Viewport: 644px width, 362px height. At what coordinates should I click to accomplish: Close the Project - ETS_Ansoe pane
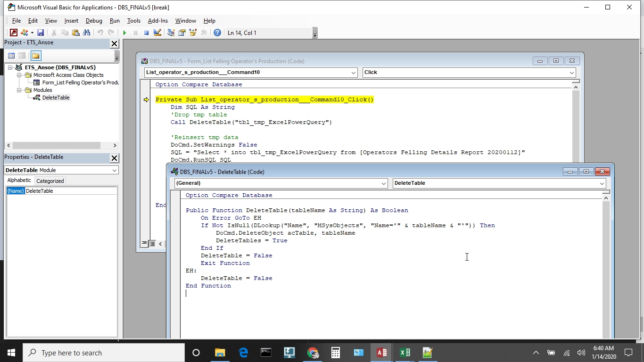[114, 43]
